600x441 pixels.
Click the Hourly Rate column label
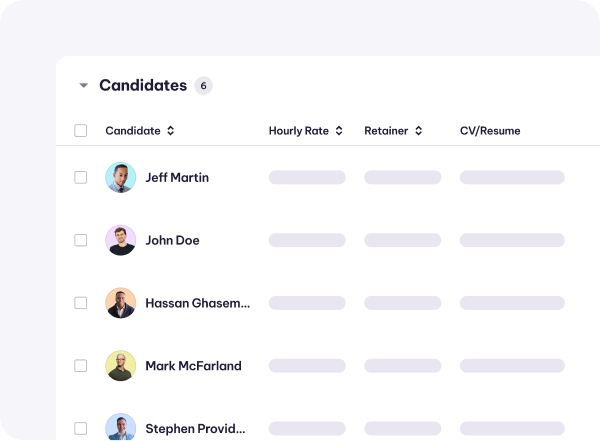(x=298, y=131)
